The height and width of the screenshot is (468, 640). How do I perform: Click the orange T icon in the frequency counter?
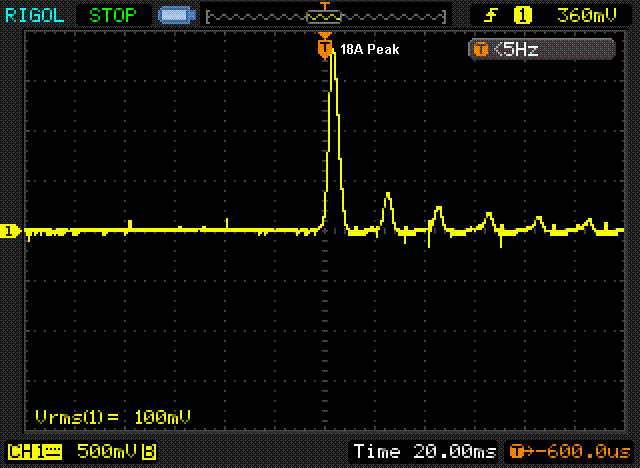point(481,50)
